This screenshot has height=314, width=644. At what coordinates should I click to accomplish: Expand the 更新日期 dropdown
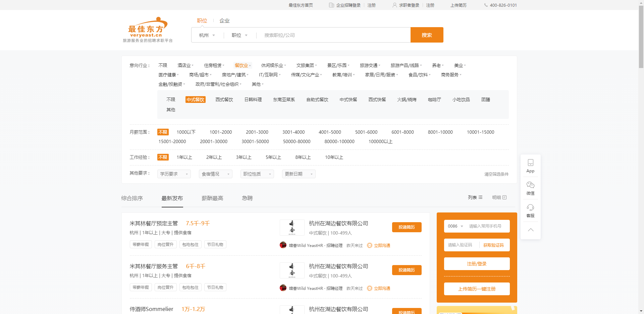299,174
